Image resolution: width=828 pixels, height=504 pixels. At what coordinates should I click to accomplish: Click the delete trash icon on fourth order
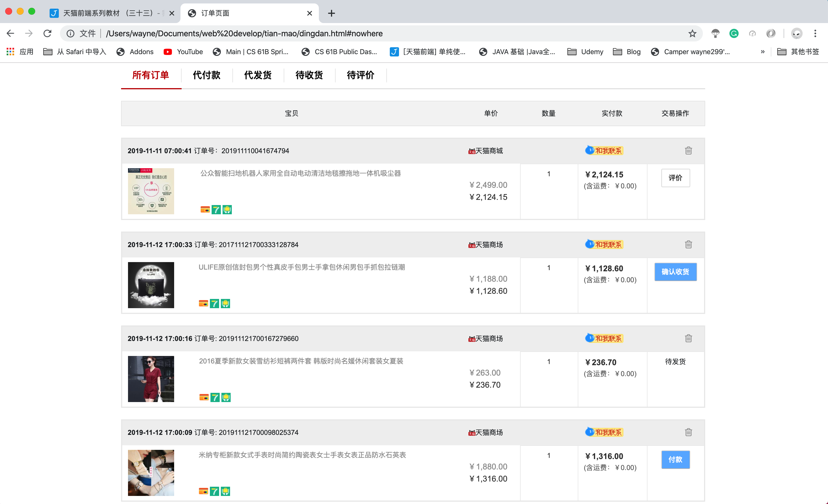(x=688, y=432)
